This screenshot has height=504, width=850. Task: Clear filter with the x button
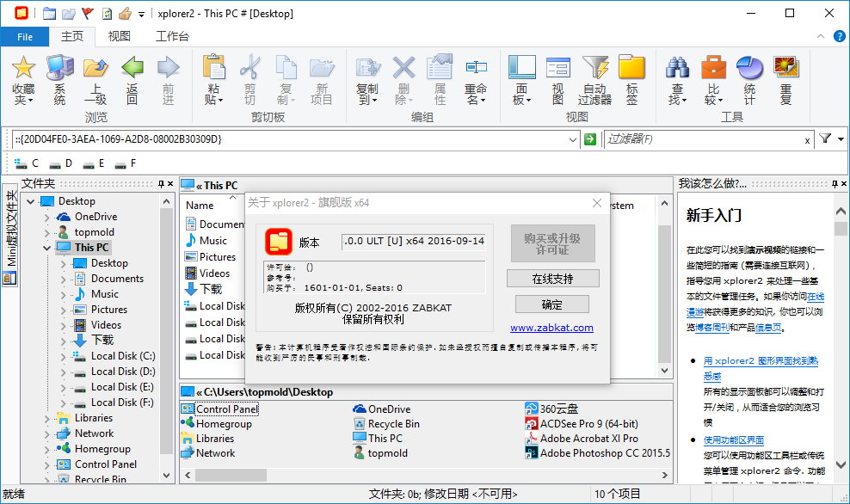(807, 140)
